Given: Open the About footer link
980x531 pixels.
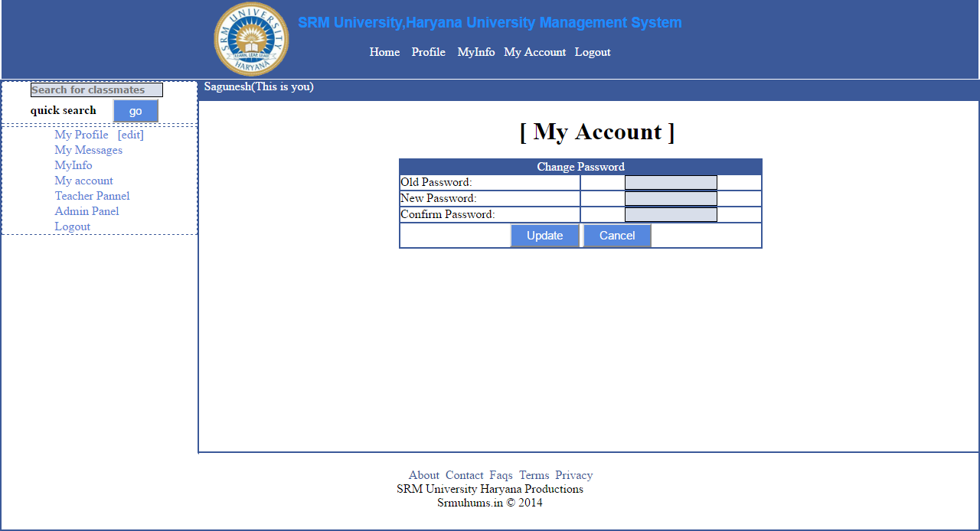Looking at the screenshot, I should pyautogui.click(x=424, y=475).
